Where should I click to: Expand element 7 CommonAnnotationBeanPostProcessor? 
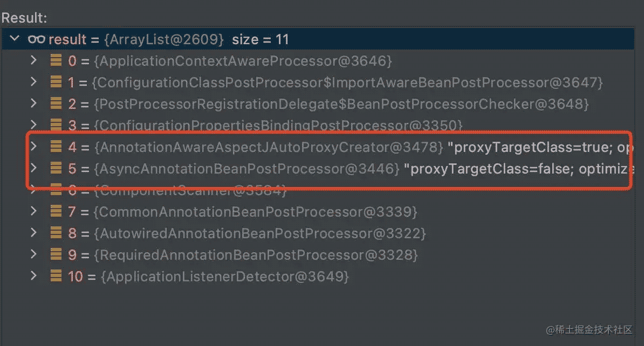(x=33, y=211)
